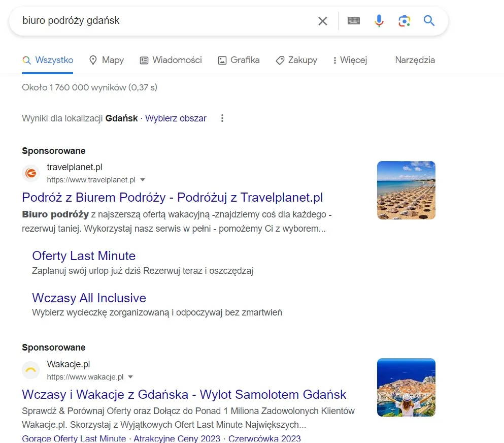The image size is (504, 443).
Task: Expand the travelplanet.pl URL dropdown arrow
Action: point(143,180)
